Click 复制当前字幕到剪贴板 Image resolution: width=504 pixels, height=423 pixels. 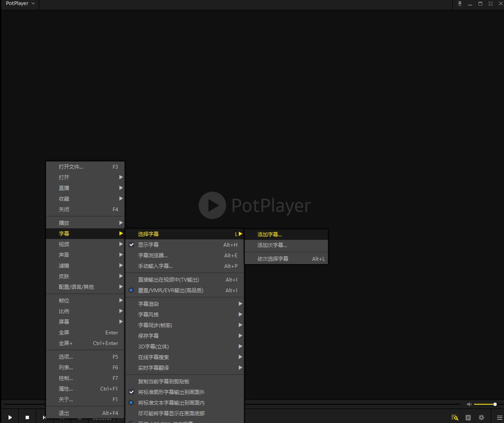point(185,382)
